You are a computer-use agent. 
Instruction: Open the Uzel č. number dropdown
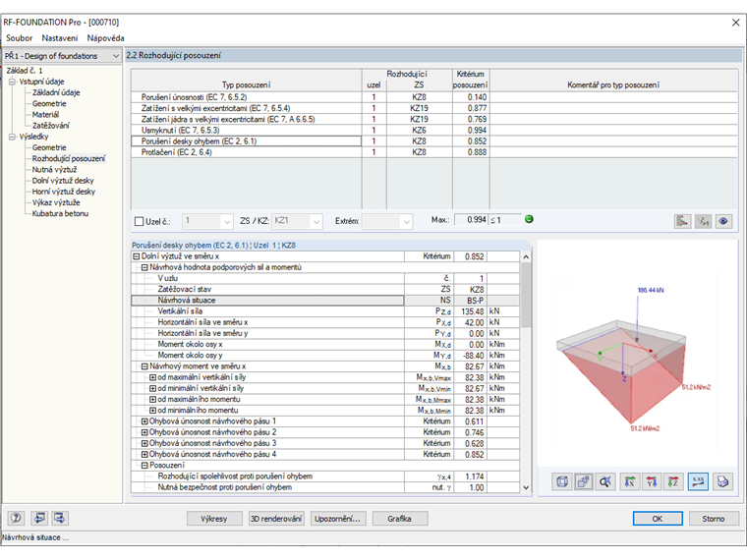(227, 221)
